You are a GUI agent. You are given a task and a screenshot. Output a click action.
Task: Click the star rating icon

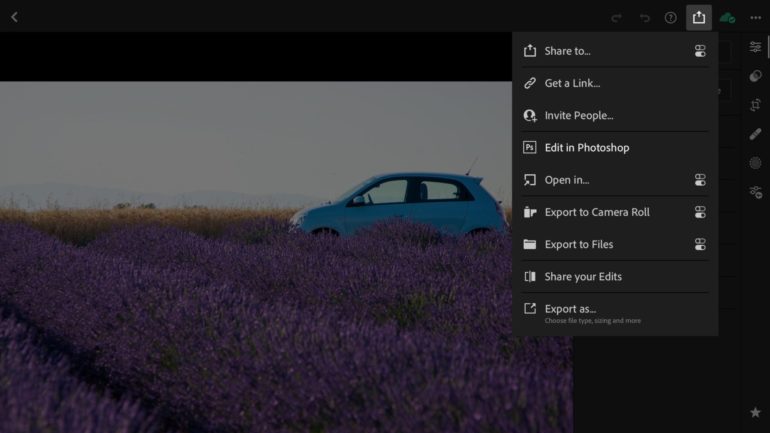coord(755,412)
